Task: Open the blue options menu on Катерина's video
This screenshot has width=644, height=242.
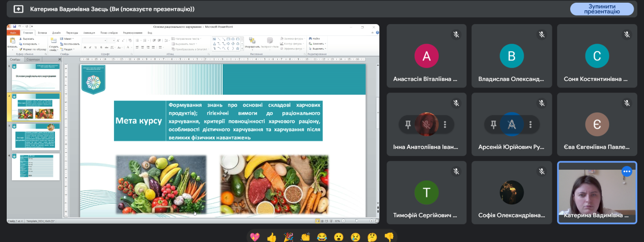Action: click(627, 171)
